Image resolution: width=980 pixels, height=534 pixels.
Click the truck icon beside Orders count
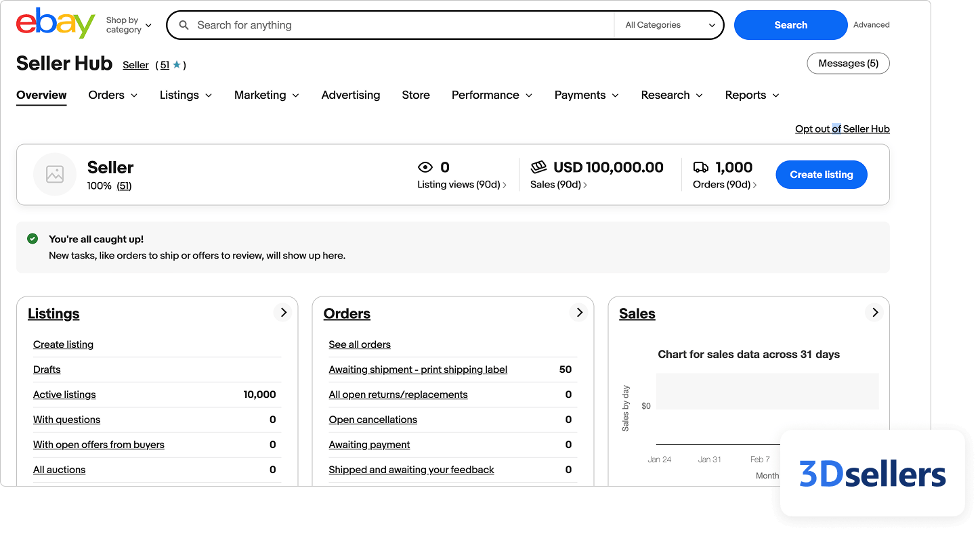[701, 167]
